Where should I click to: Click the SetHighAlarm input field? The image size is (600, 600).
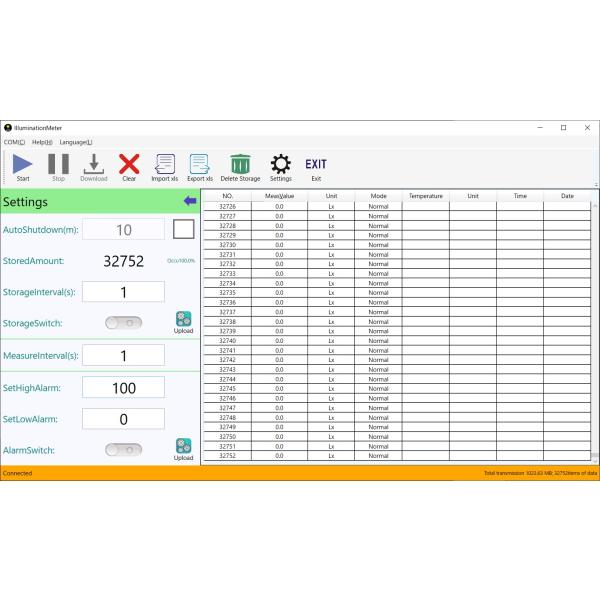point(123,388)
